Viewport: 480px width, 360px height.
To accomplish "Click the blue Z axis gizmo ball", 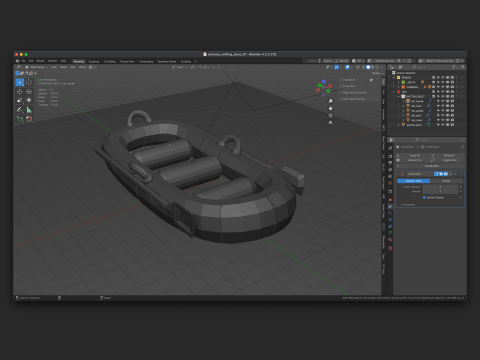I will pos(324,81).
